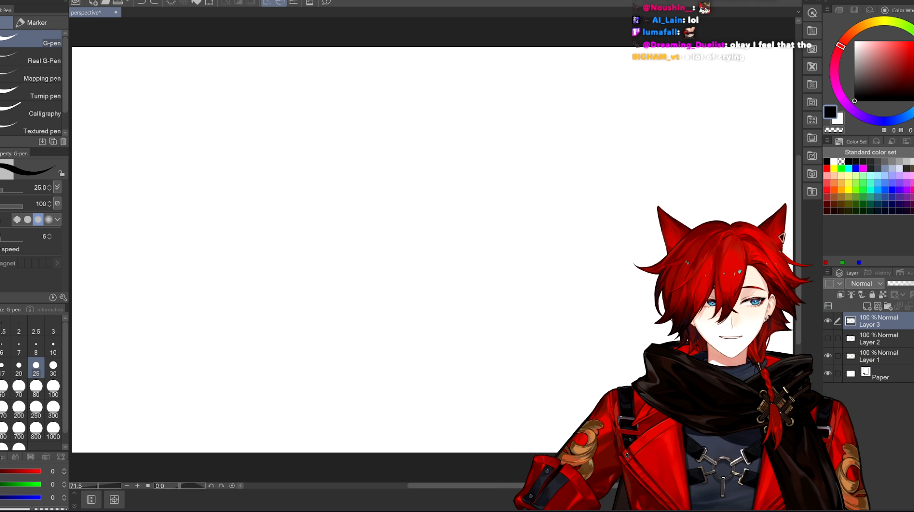Screen dimensions: 914x512
Task: Select the white sub drawing color swatch
Action: (839, 119)
